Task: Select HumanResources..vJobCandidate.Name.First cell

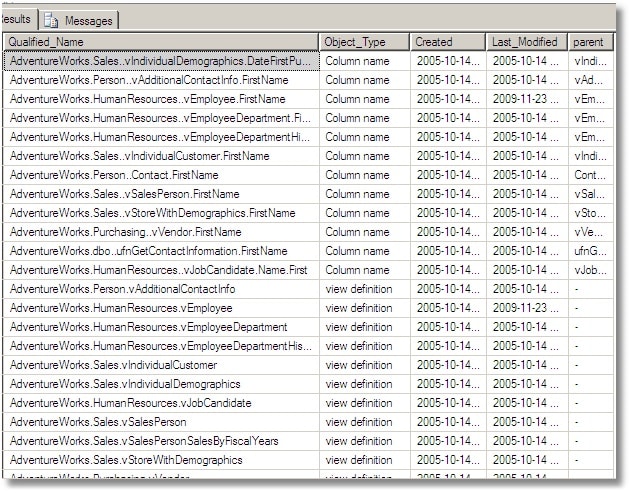Action: pyautogui.click(x=161, y=270)
